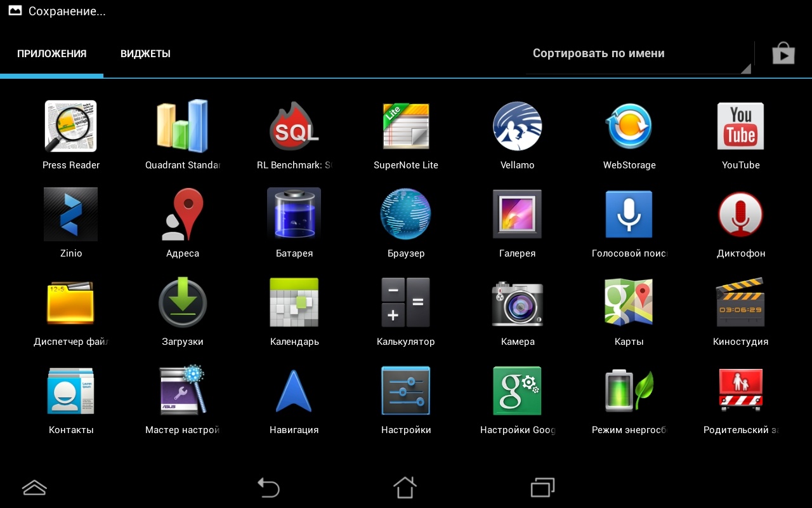
Task: Open the Vellamo app
Action: [x=518, y=126]
